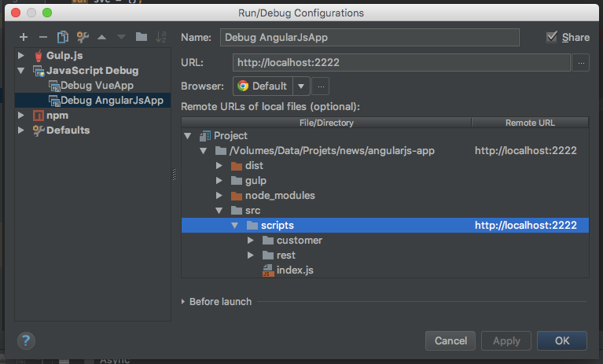Click the Chrome browser icon
This screenshot has width=603, height=364.
243,86
